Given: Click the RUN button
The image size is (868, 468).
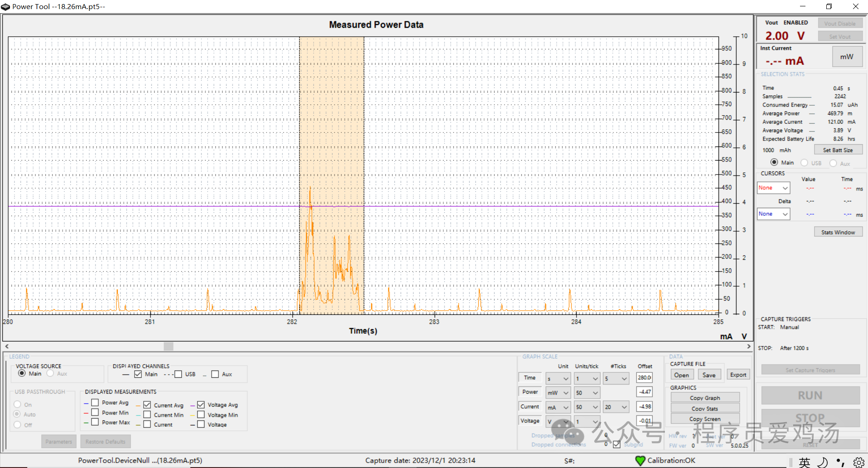Looking at the screenshot, I should point(810,395).
